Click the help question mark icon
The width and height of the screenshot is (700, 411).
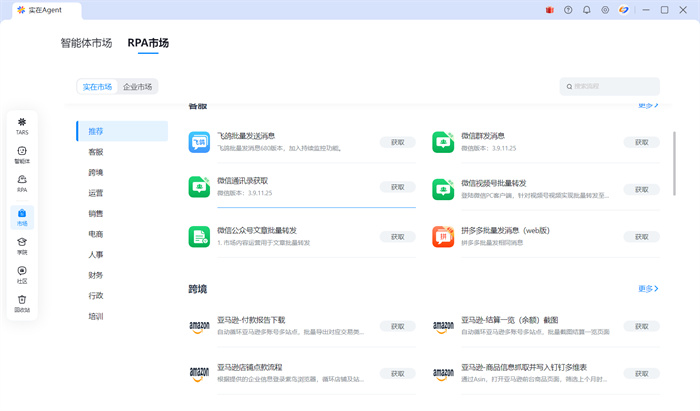click(x=568, y=10)
